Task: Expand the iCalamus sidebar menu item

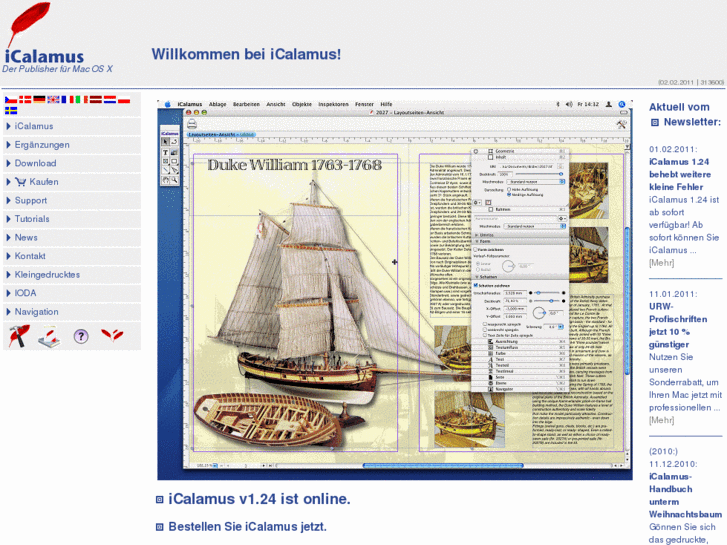Action: [72, 126]
